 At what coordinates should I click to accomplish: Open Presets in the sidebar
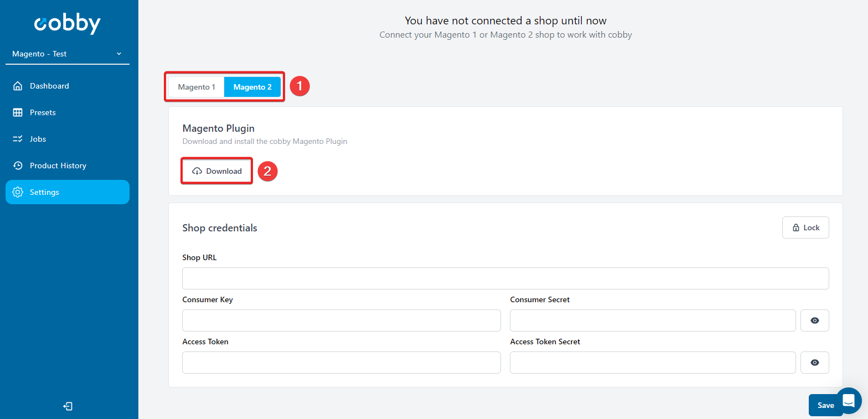pos(68,112)
